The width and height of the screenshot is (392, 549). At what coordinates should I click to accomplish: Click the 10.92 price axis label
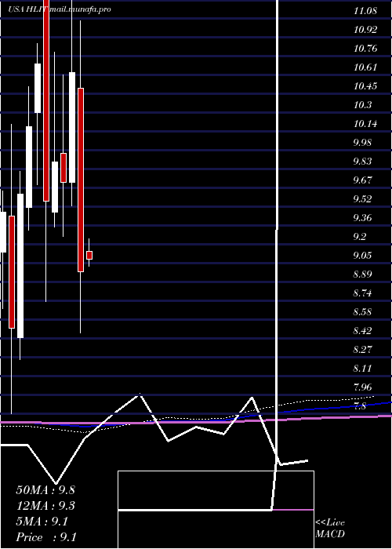pos(365,30)
